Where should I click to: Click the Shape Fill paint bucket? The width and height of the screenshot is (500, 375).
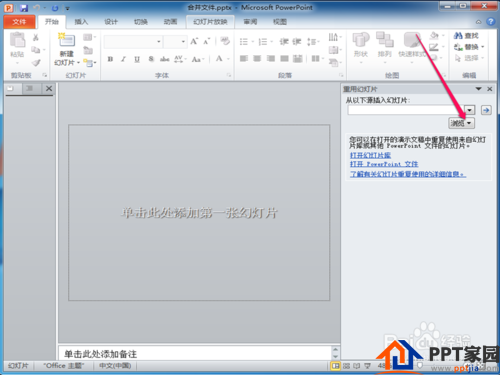[434, 35]
